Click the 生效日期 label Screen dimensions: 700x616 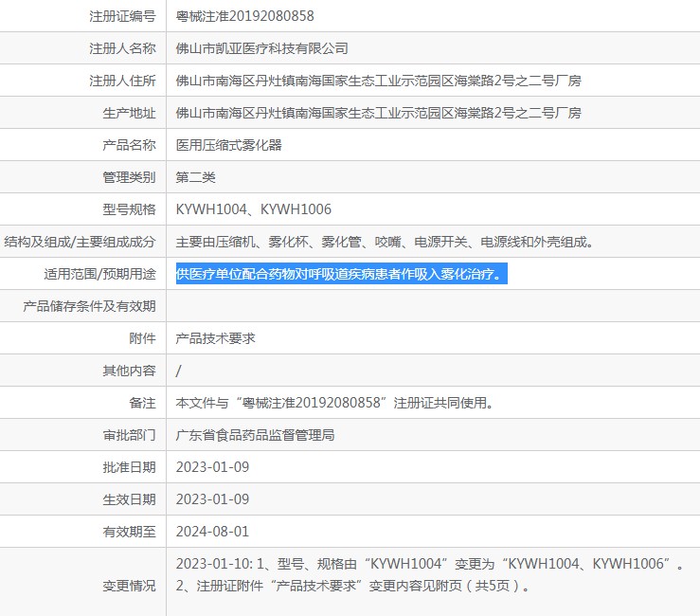129,499
